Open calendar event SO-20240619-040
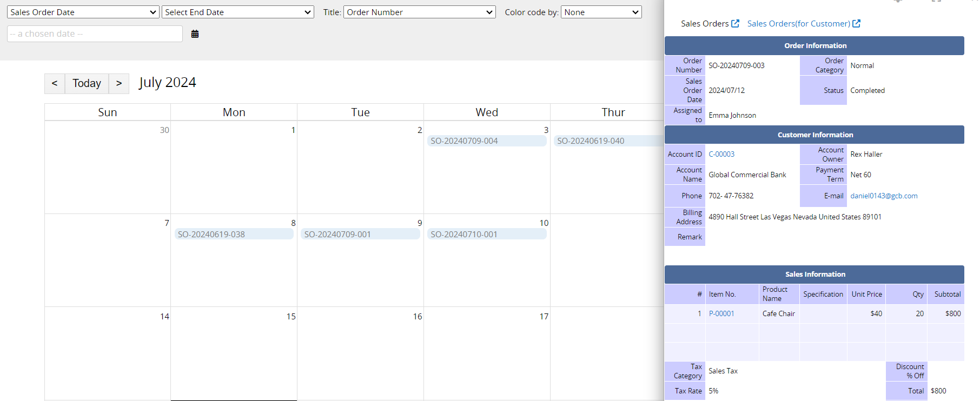 click(610, 141)
